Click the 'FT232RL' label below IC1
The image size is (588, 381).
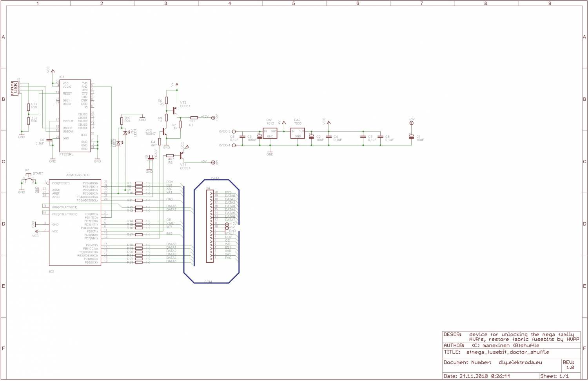click(66, 154)
